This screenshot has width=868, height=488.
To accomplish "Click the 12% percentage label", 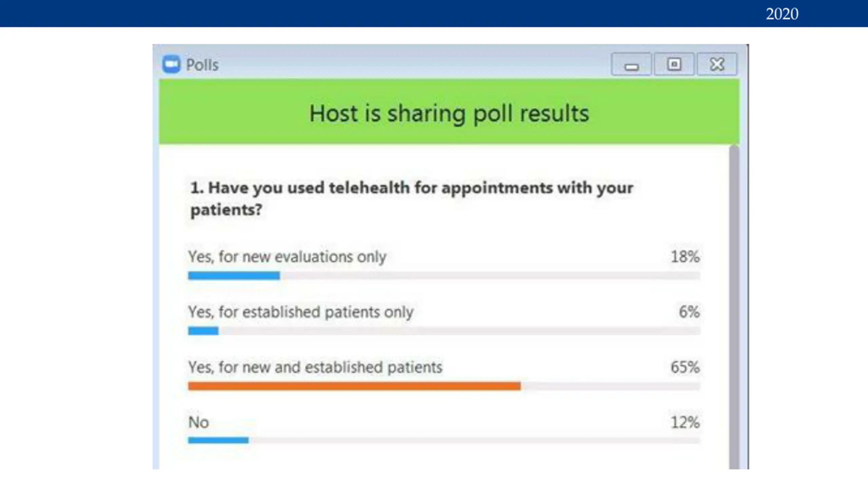I will tap(685, 422).
